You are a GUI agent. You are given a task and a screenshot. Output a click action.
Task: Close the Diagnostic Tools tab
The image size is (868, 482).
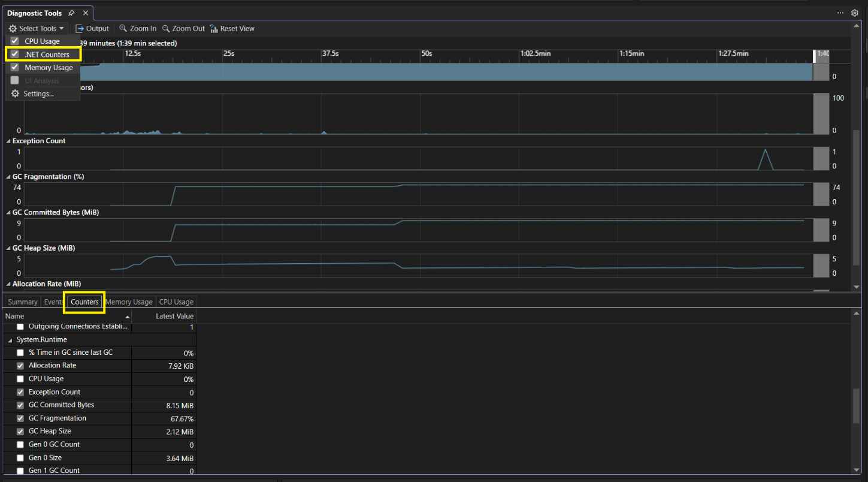[86, 13]
